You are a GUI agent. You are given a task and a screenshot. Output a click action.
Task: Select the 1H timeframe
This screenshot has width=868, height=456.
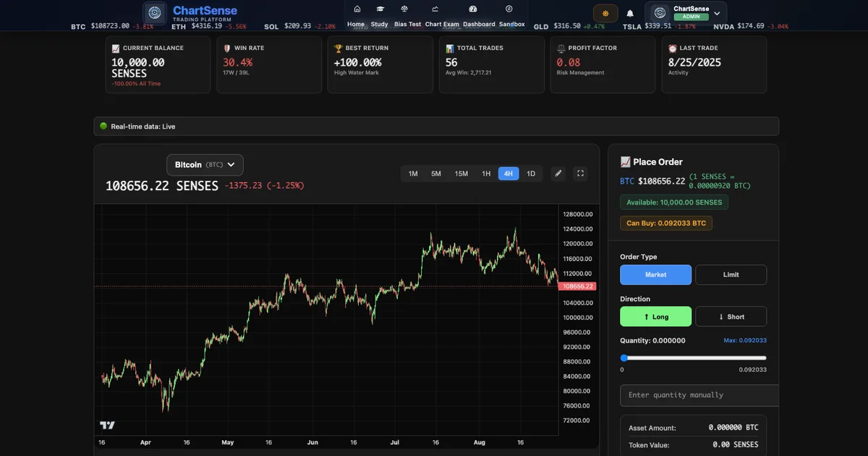(x=486, y=173)
